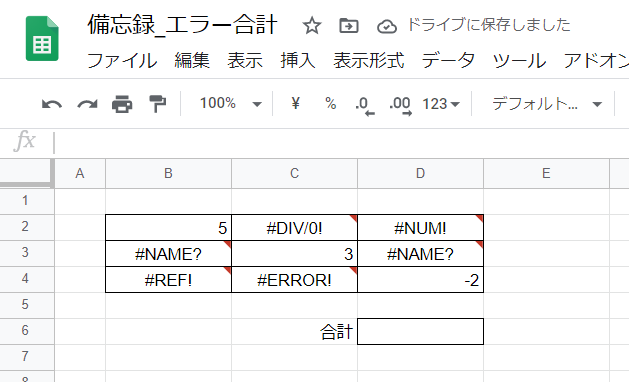
Task: Select the #ERROR! cell
Action: [294, 280]
